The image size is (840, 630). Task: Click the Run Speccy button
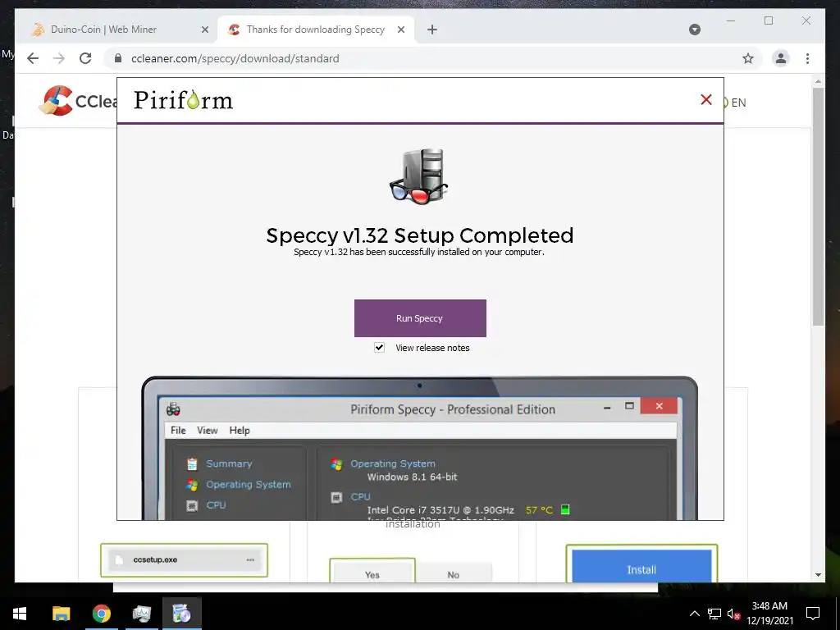(420, 318)
